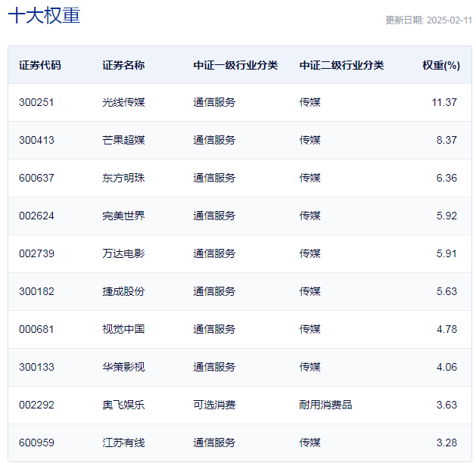Click the 可选消费 industry cell
476x469 pixels.
[214, 405]
